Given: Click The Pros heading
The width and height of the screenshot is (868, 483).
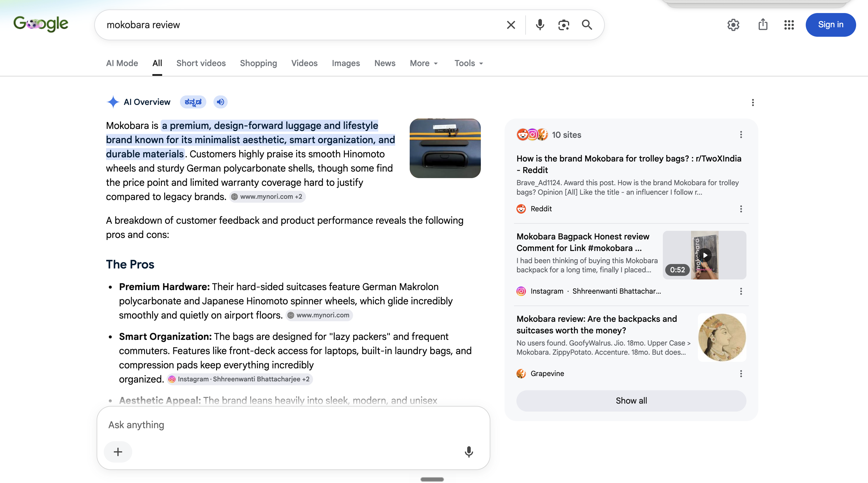Looking at the screenshot, I should pos(130,264).
